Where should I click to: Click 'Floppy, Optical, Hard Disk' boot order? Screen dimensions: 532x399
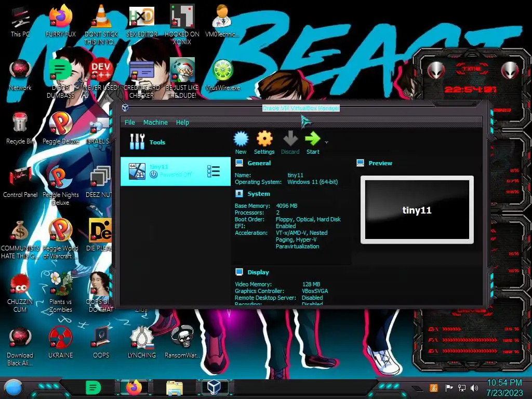pos(308,219)
